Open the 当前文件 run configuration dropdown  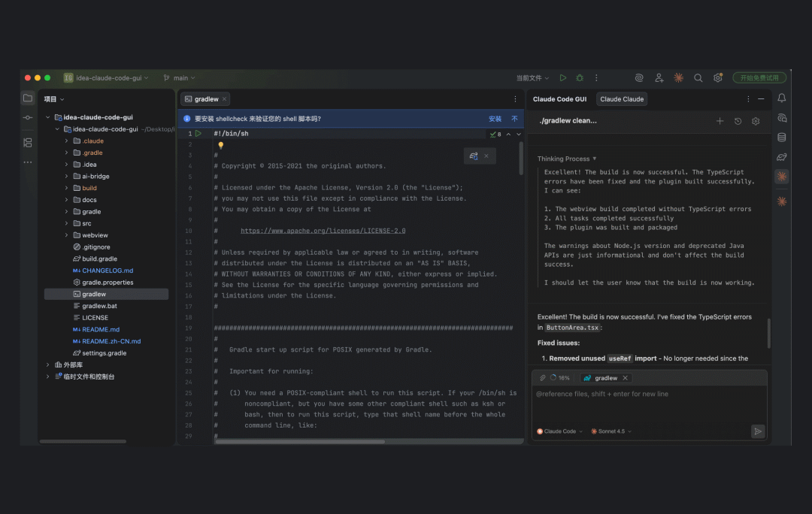[532, 77]
